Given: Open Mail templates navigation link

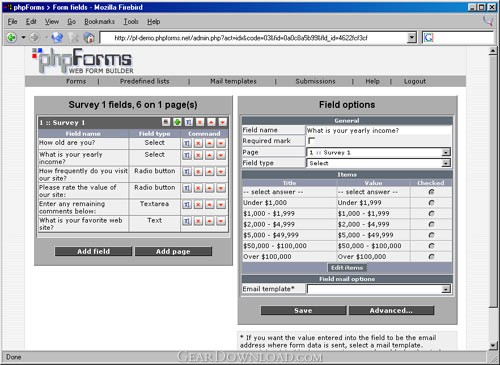Looking at the screenshot, I should click(233, 81).
